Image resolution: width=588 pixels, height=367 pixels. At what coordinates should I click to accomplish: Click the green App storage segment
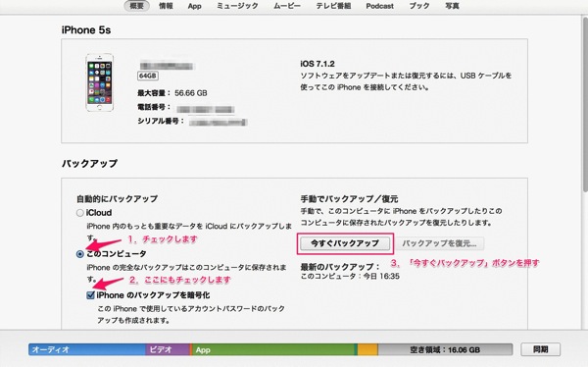[x=273, y=349]
